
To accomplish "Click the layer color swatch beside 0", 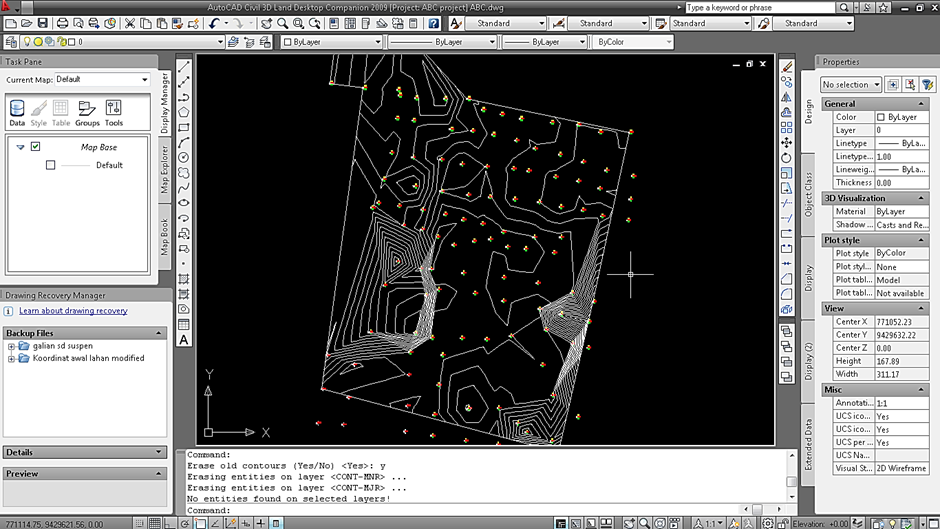I will coord(71,42).
